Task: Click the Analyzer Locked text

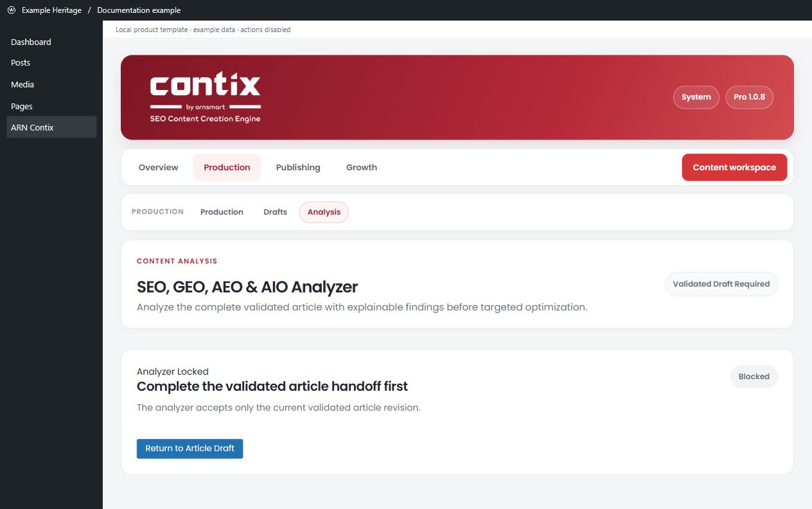Action: [x=173, y=371]
